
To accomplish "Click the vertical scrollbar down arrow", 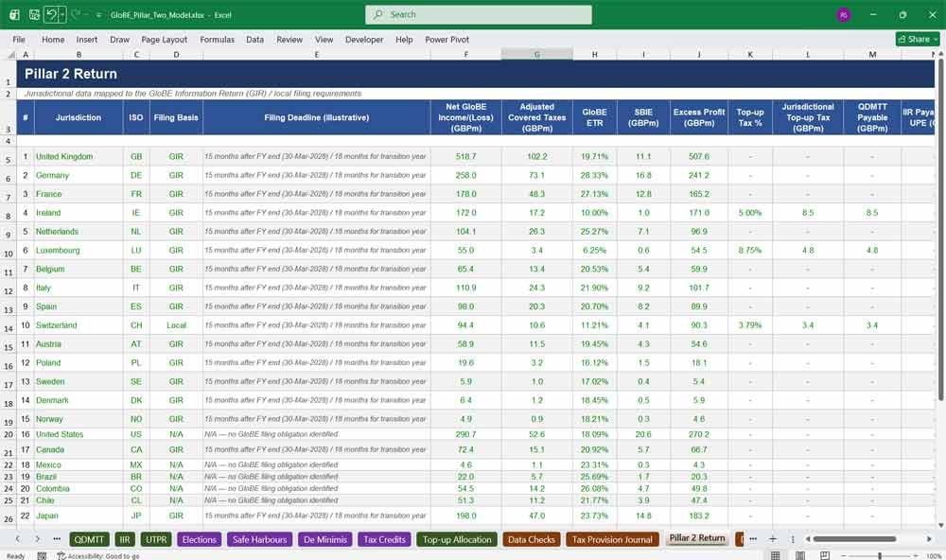I will click(x=940, y=526).
